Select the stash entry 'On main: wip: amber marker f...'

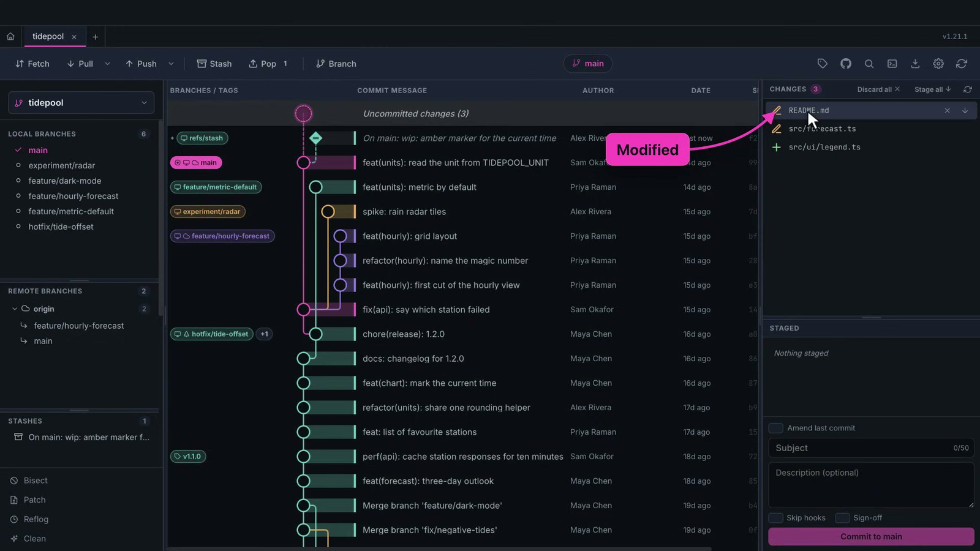81,437
